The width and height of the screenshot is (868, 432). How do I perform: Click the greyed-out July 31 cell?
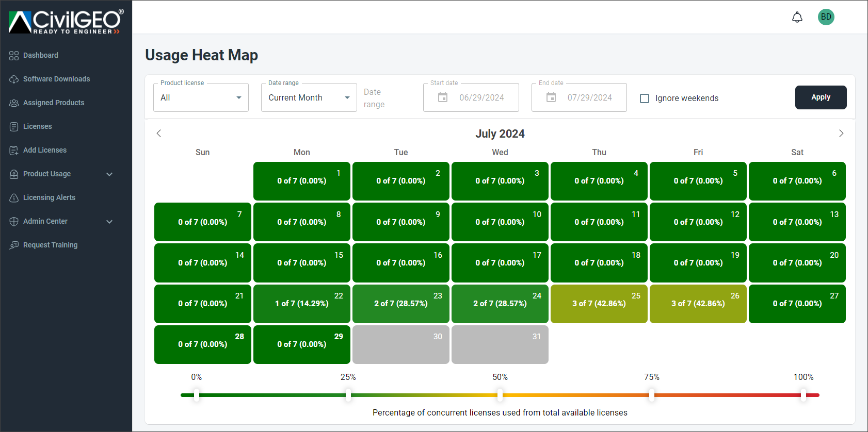click(x=500, y=344)
